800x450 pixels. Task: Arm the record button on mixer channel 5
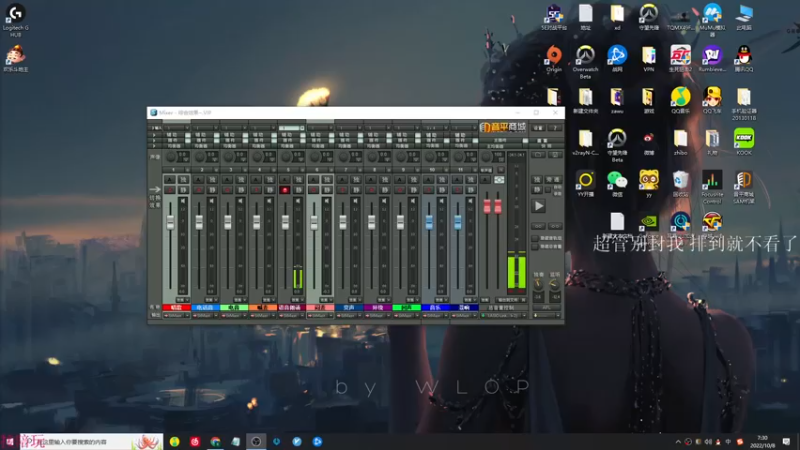pos(285,190)
